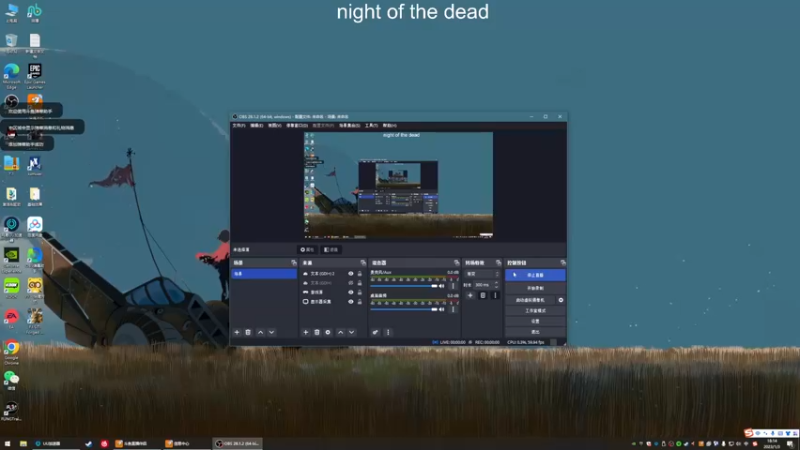Open source Filters button above docks

331,250
